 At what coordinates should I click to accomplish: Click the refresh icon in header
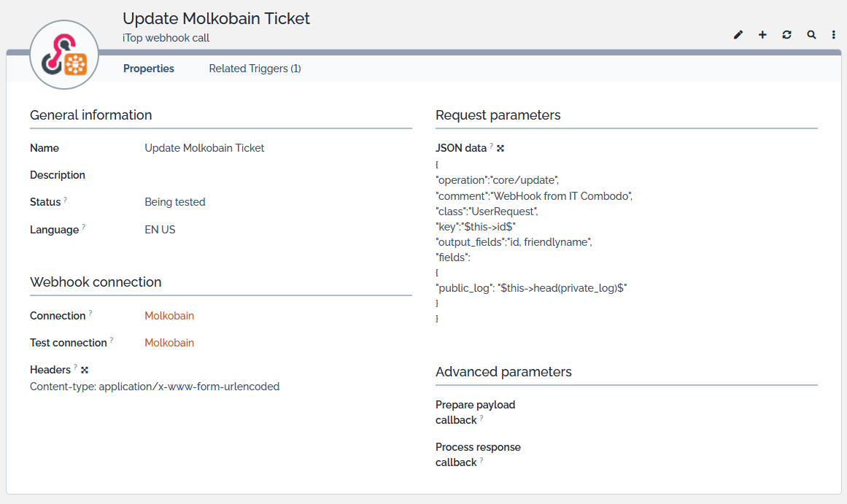(x=786, y=35)
